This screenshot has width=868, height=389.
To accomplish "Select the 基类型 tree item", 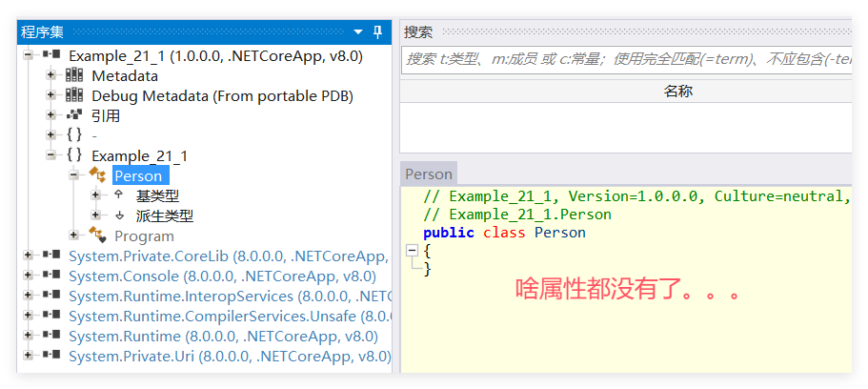I will click(158, 195).
